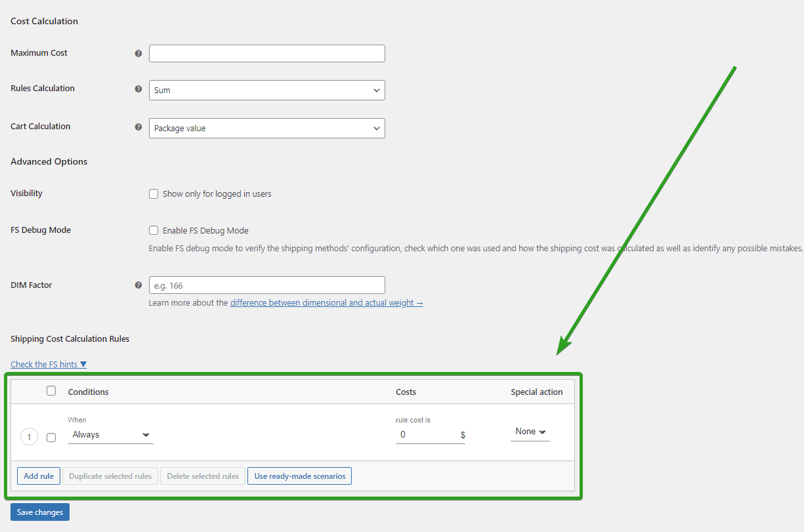Open the When Always condition dropdown
Image resolution: width=804 pixels, height=532 pixels.
coord(110,434)
